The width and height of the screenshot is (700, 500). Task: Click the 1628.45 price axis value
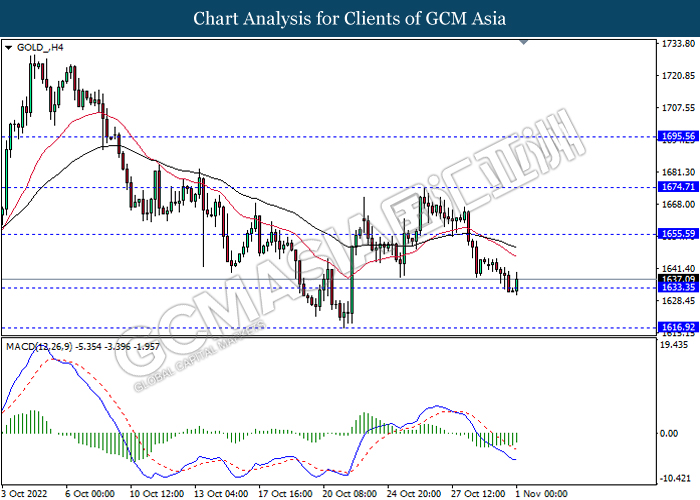(x=679, y=300)
